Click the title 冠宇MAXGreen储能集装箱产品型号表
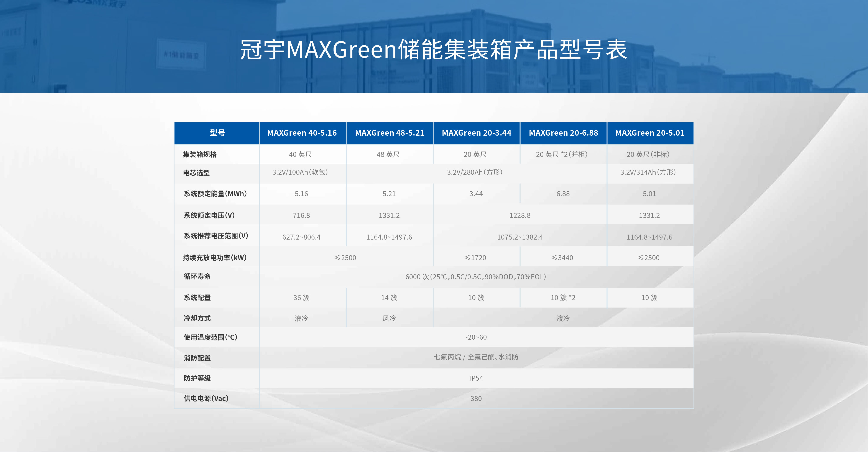Image resolution: width=868 pixels, height=452 pixels. pos(433,49)
